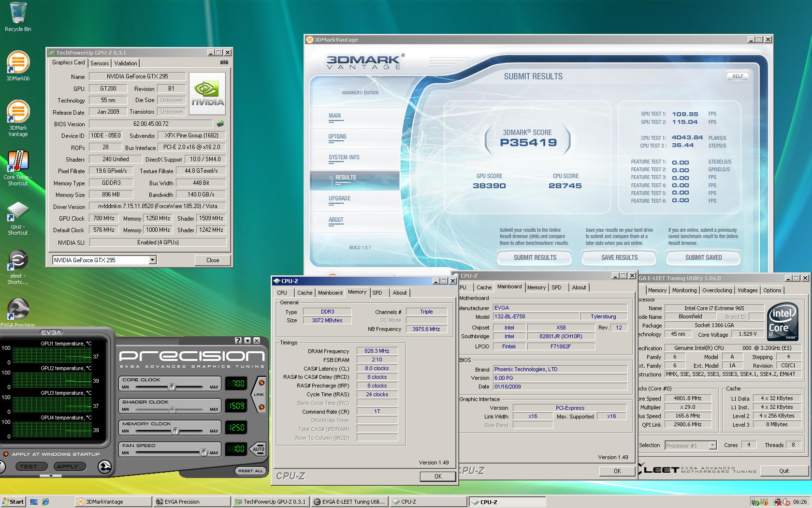Click the Windows Start button

tap(13, 502)
